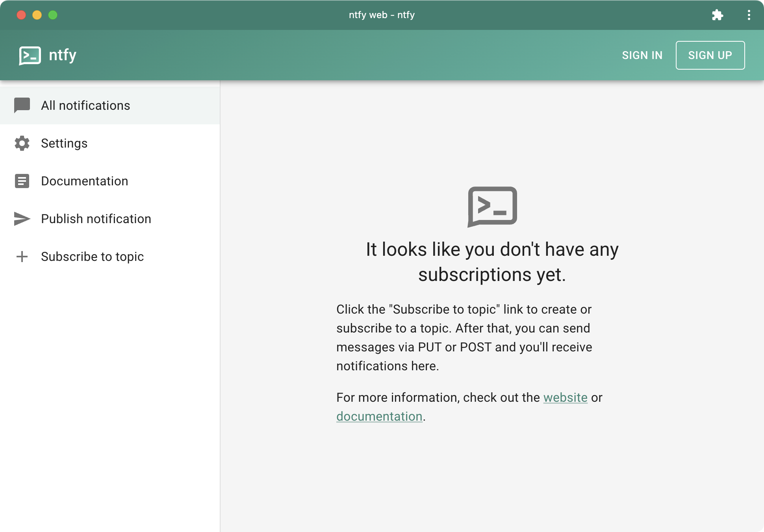Open the three-dot window menu

pyautogui.click(x=749, y=15)
